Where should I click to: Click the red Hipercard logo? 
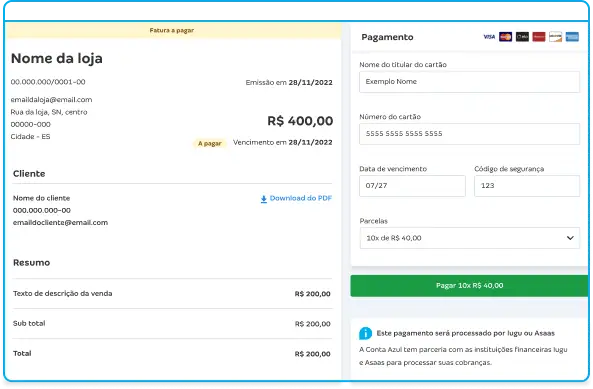(539, 37)
